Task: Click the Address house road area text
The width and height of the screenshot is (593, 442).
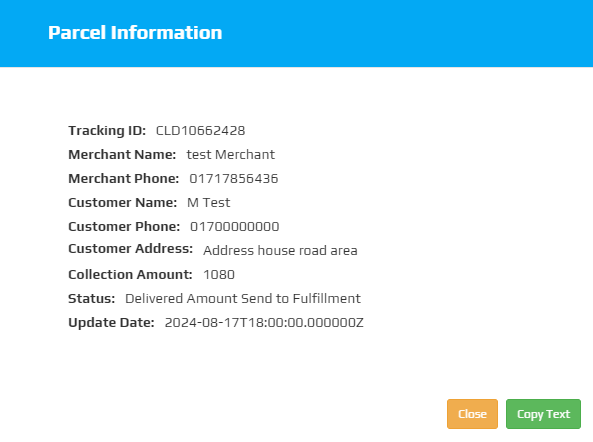Action: (x=280, y=250)
